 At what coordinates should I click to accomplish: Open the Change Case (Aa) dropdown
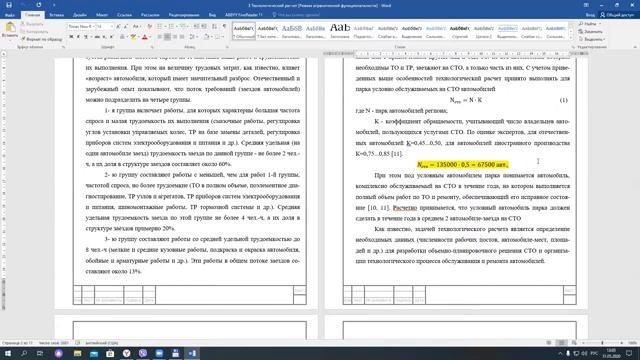[x=136, y=27]
